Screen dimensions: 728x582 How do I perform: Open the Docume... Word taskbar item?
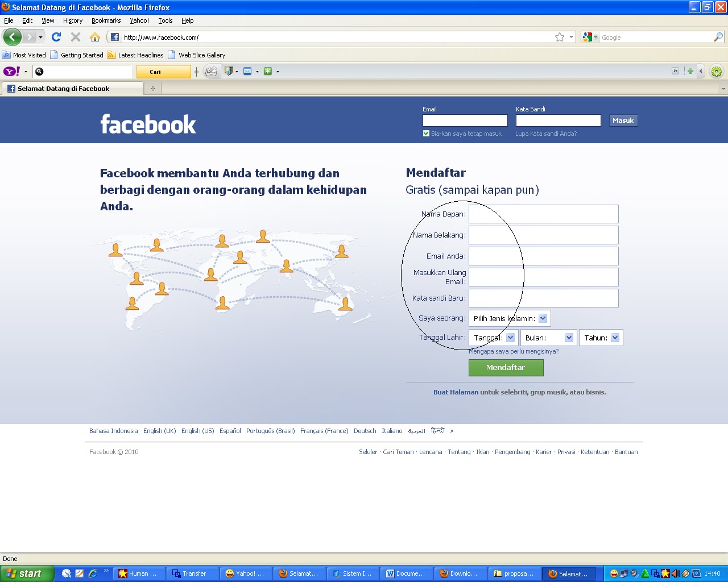pyautogui.click(x=407, y=574)
